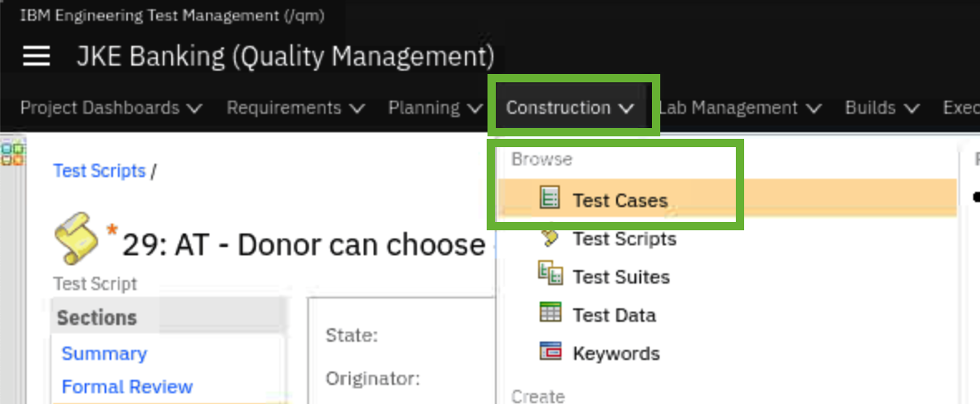
Task: Click the Test Scripts scroll icon
Action: coord(550,239)
